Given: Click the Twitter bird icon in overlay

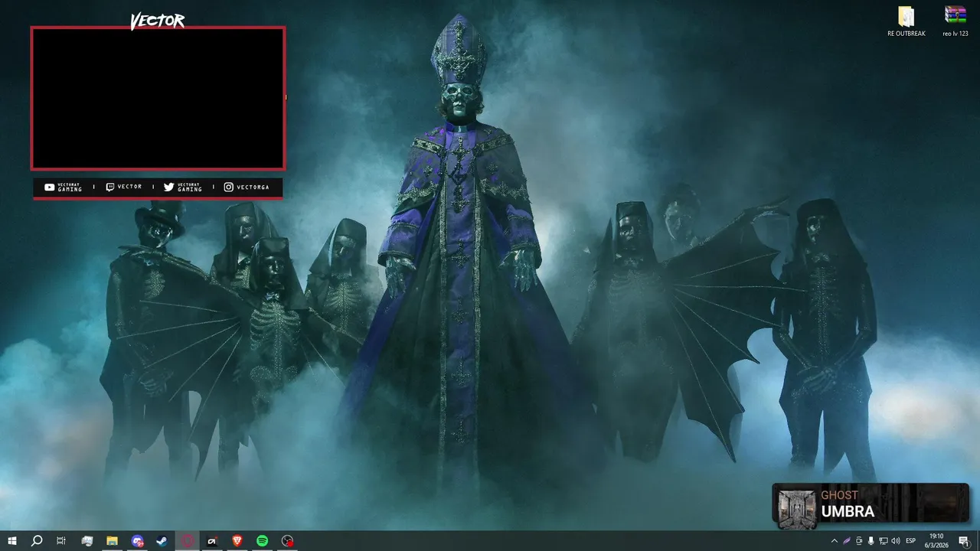Looking at the screenshot, I should tap(168, 187).
